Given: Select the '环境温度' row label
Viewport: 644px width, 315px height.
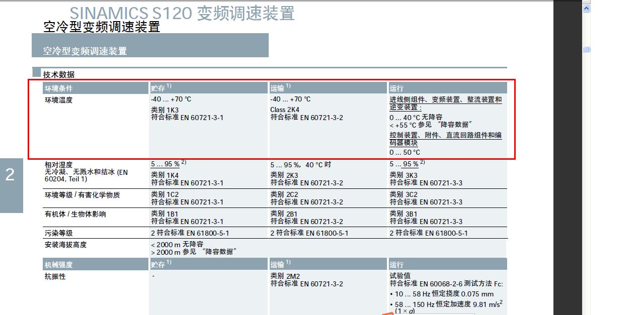Looking at the screenshot, I should click(59, 100).
